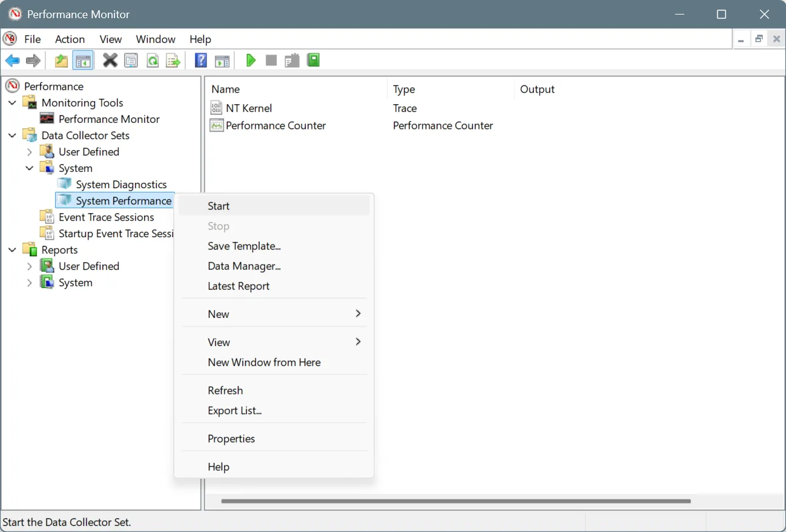Expand User Defined chevron under Reports
786x532 pixels.
point(29,266)
